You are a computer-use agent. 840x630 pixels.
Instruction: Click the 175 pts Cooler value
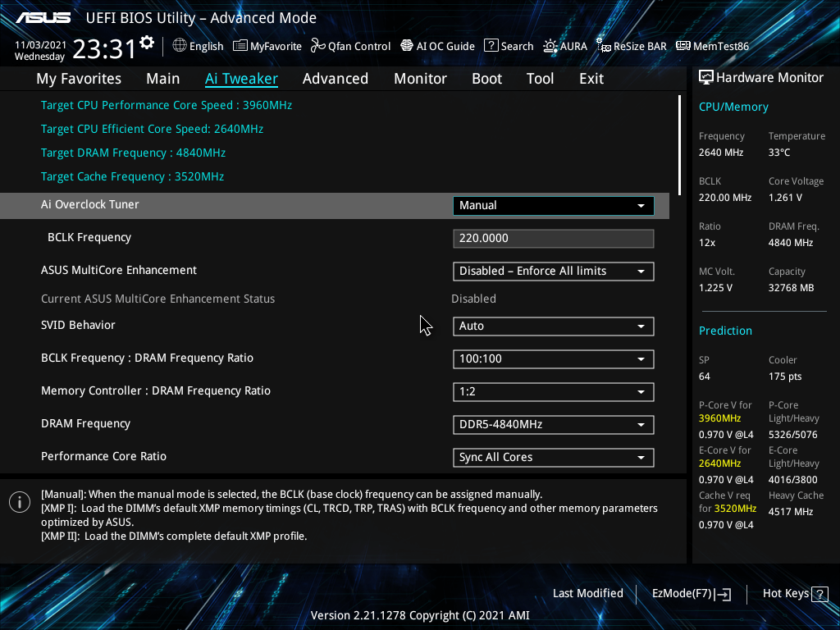785,377
